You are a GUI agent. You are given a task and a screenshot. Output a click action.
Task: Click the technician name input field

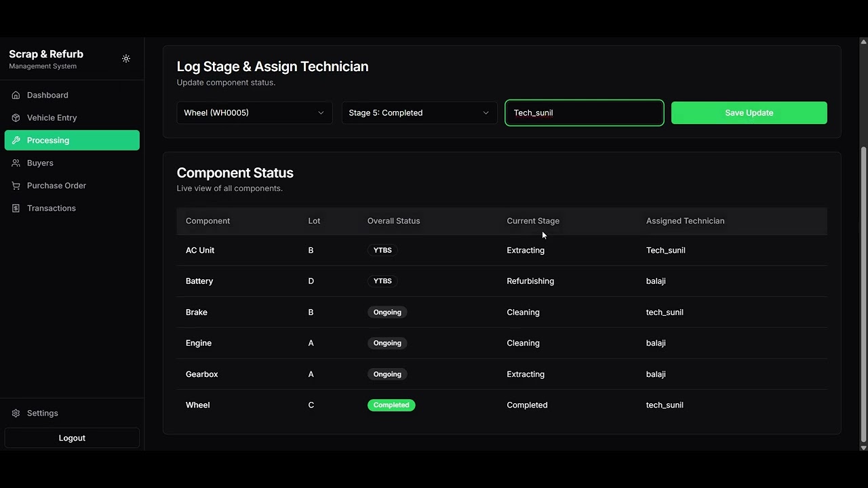point(585,113)
